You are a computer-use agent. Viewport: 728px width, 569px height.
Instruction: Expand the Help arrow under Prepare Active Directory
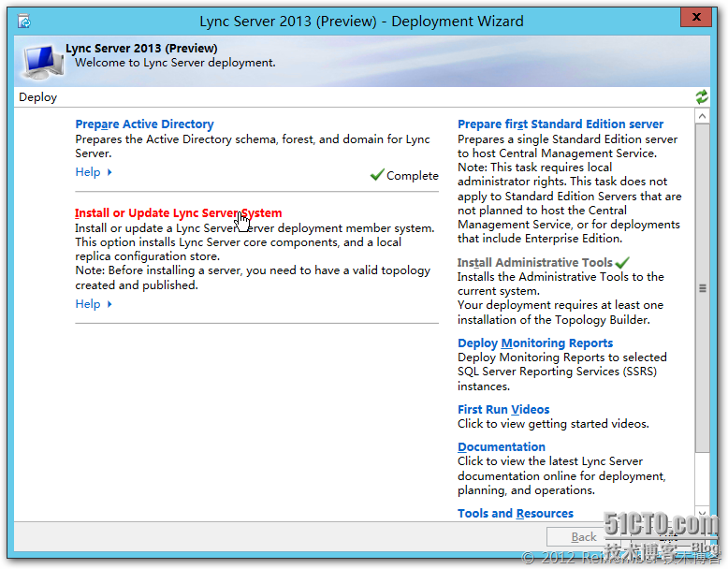[109, 172]
